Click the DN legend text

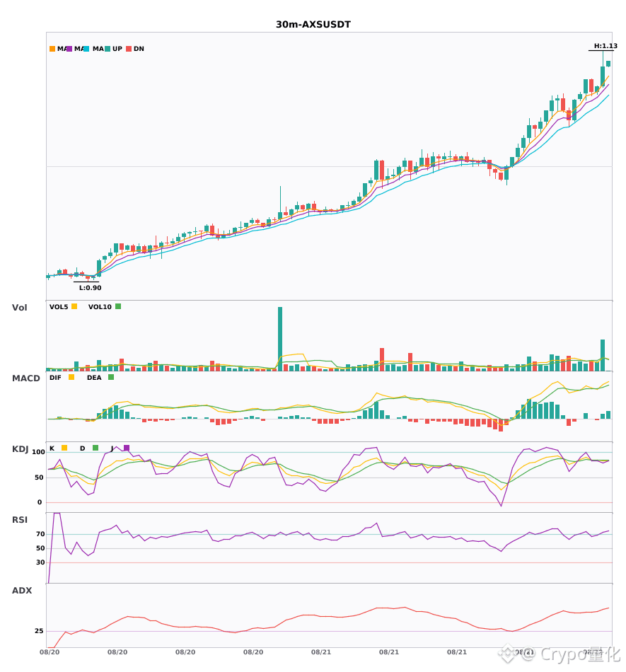139,49
